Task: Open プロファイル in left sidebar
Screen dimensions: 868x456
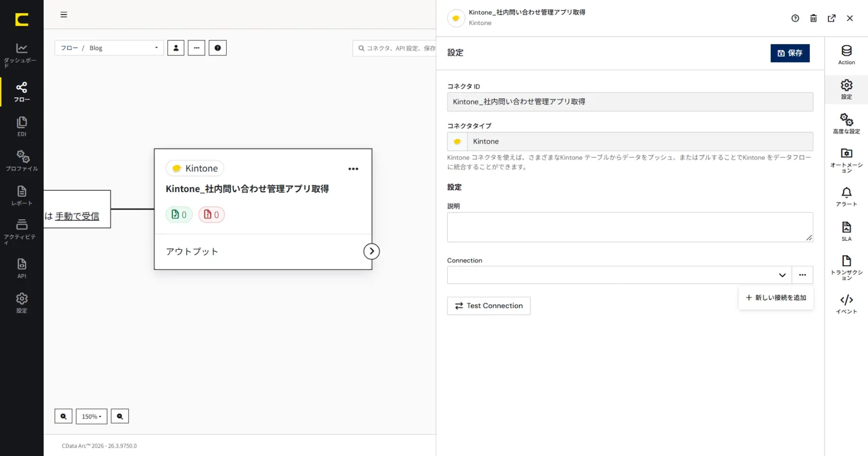Action: [22, 161]
